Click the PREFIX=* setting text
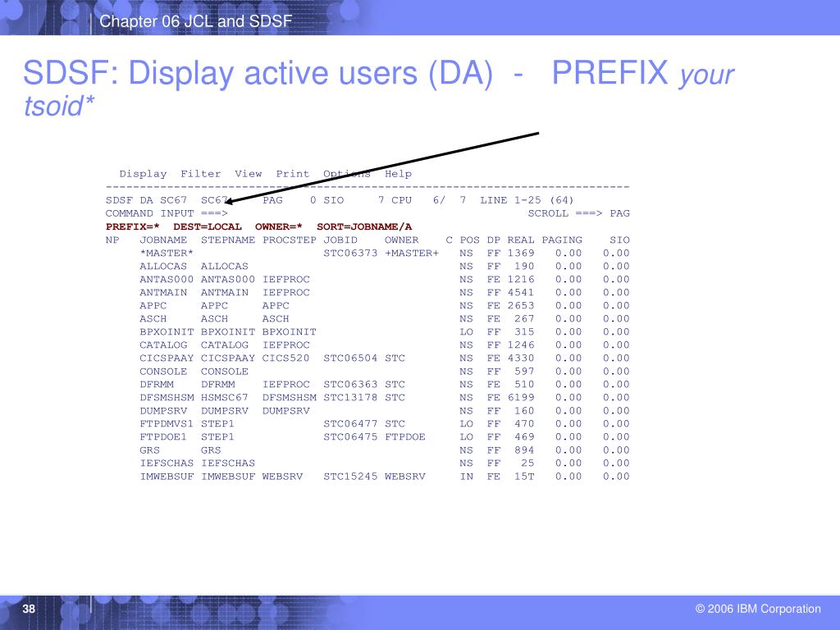 click(132, 226)
